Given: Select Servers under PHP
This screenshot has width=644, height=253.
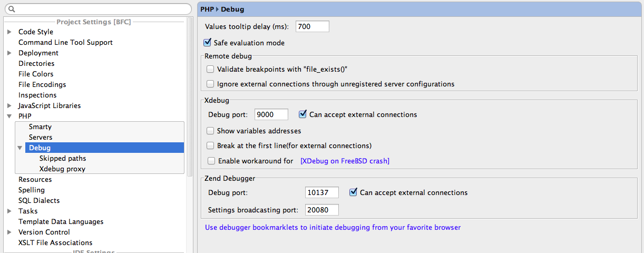Looking at the screenshot, I should 41,137.
